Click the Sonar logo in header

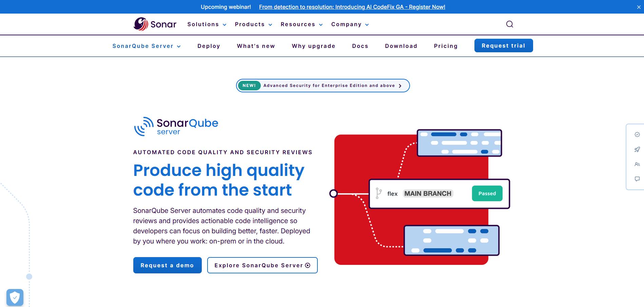pos(155,24)
